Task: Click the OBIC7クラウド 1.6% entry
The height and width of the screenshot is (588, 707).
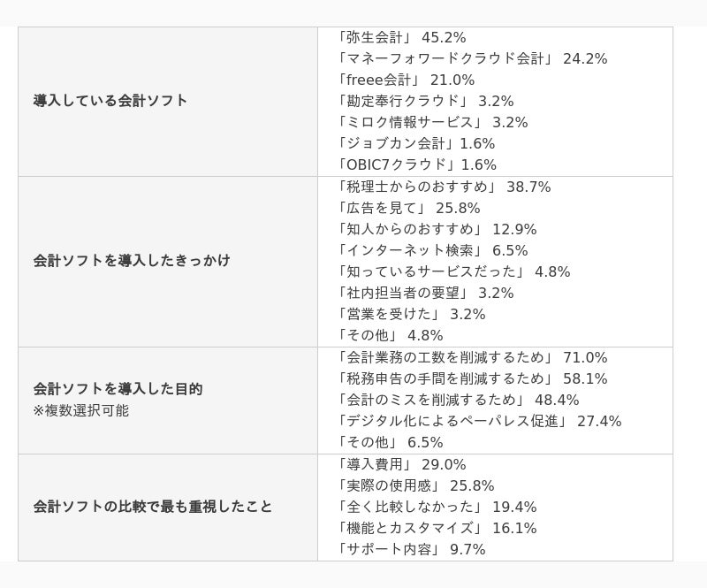Action: (416, 164)
